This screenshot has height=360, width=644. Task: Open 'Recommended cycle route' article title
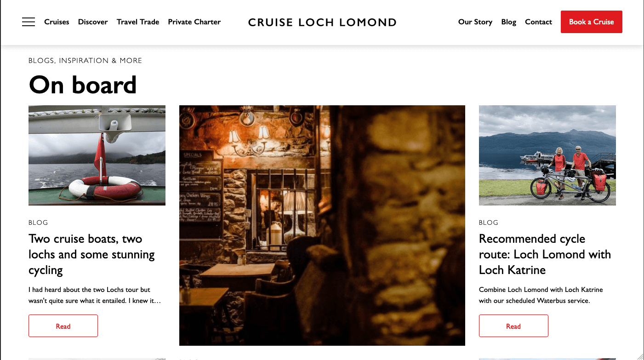point(545,254)
